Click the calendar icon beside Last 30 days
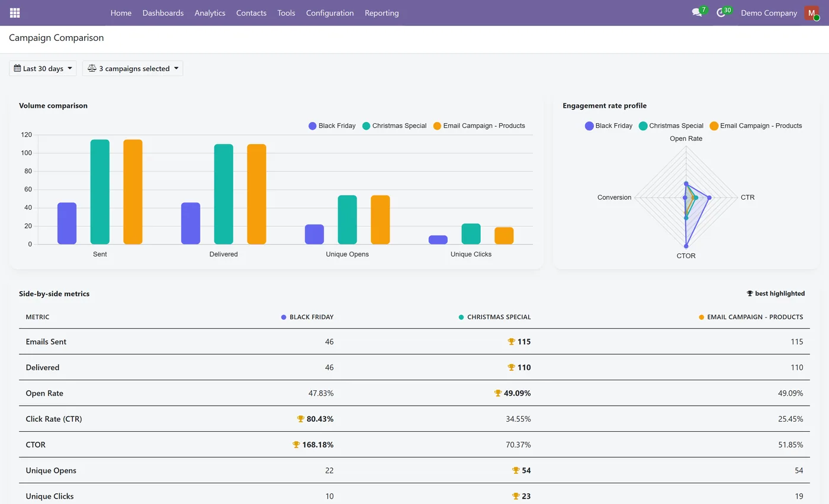The height and width of the screenshot is (504, 829). 17,69
